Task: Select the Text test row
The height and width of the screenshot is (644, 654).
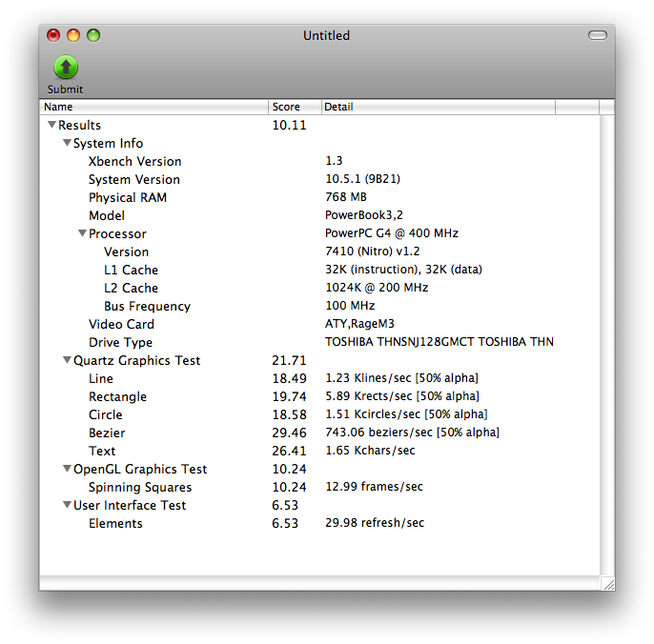Action: click(320, 451)
